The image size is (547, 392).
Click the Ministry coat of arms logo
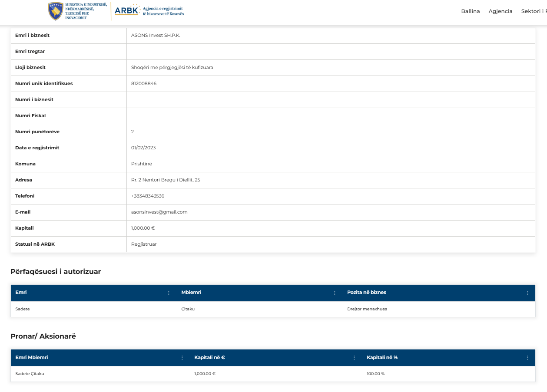56,11
